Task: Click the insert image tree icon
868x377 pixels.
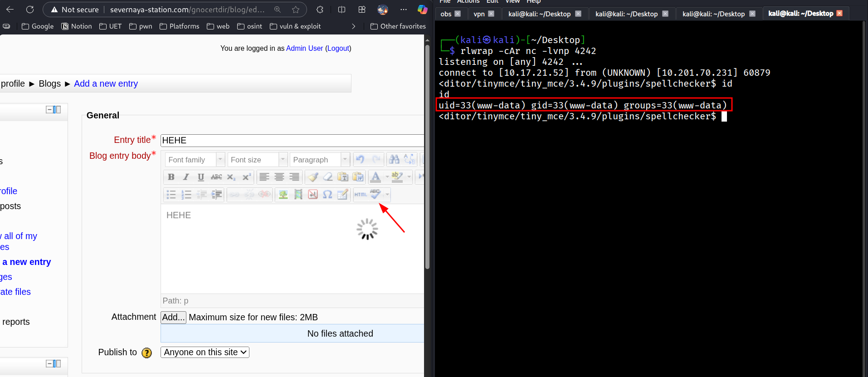Action: click(x=283, y=195)
